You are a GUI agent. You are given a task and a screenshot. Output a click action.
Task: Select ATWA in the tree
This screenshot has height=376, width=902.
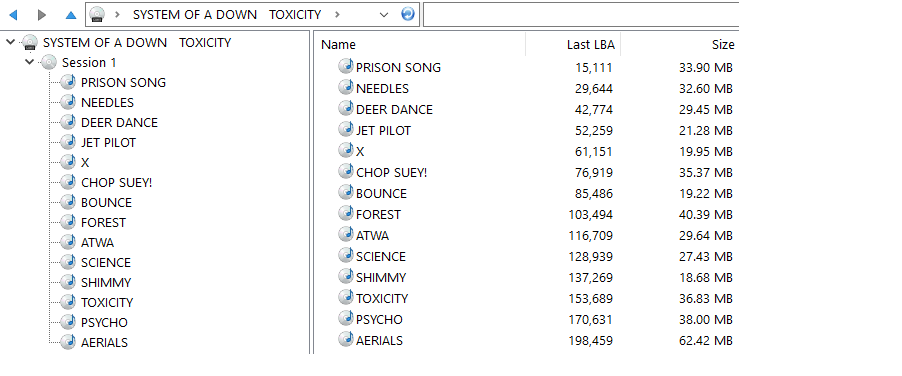(x=97, y=243)
